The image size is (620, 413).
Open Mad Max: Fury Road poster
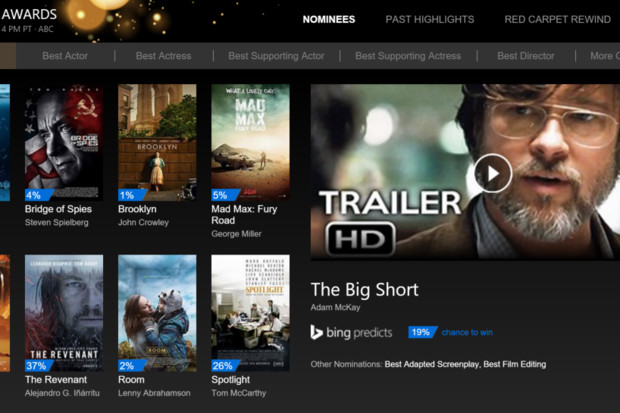coord(249,141)
